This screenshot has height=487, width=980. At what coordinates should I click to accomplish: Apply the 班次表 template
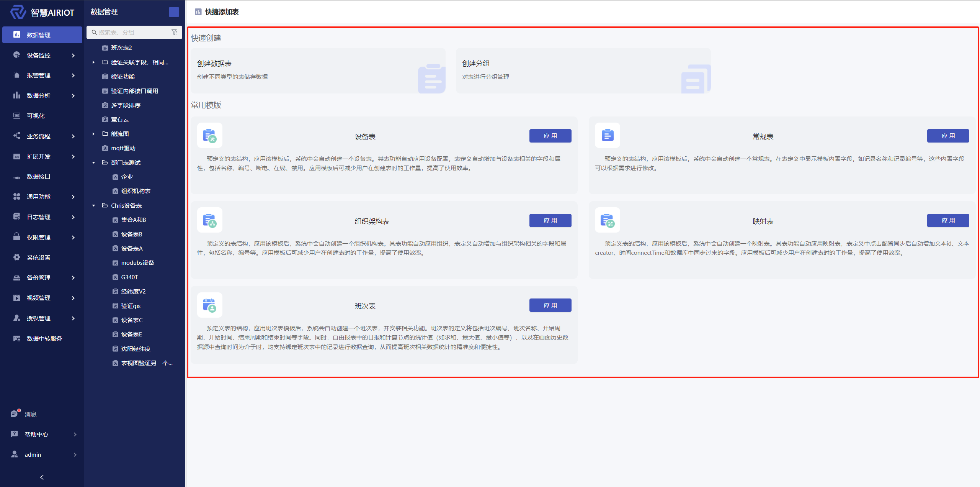pyautogui.click(x=550, y=305)
